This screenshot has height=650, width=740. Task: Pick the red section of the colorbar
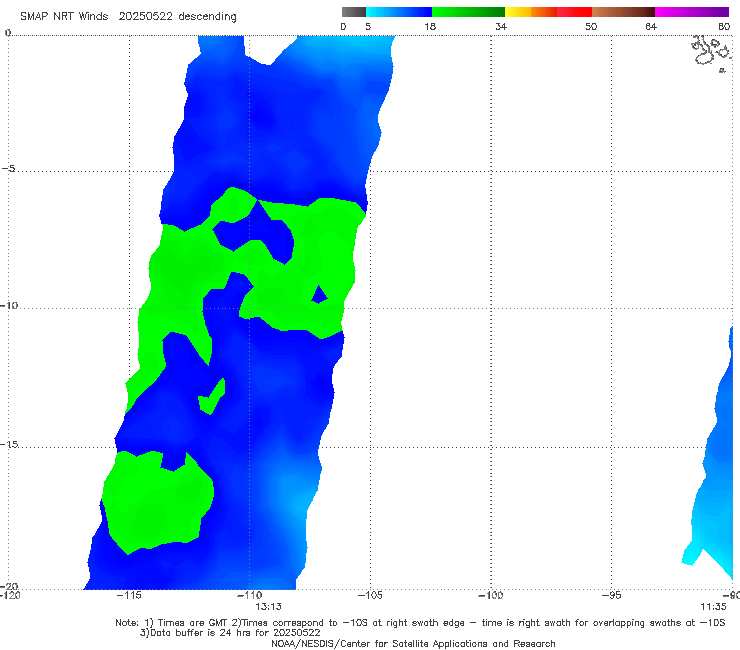click(574, 12)
